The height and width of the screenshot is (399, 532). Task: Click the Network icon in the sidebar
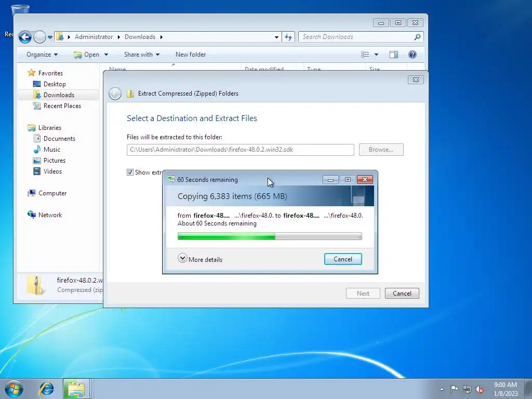tap(32, 215)
